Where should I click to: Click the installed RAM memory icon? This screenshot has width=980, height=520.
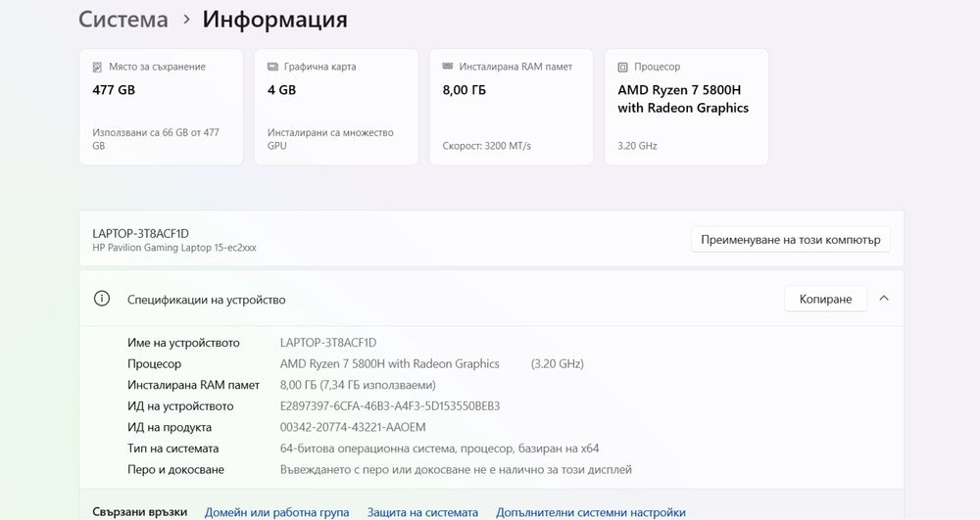point(448,68)
